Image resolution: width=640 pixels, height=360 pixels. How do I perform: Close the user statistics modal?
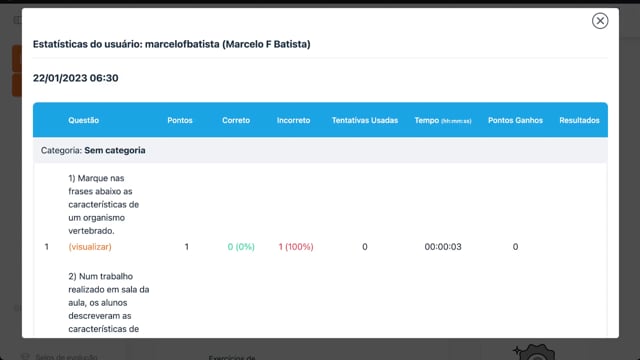[600, 21]
